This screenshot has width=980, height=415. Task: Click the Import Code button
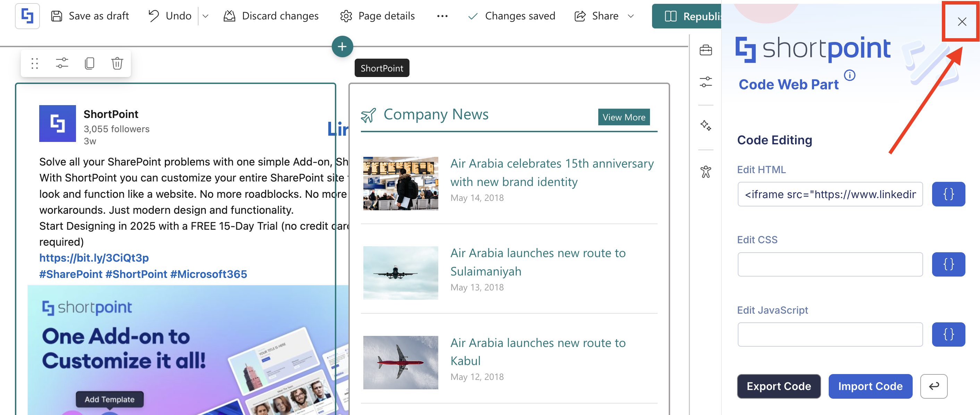870,387
